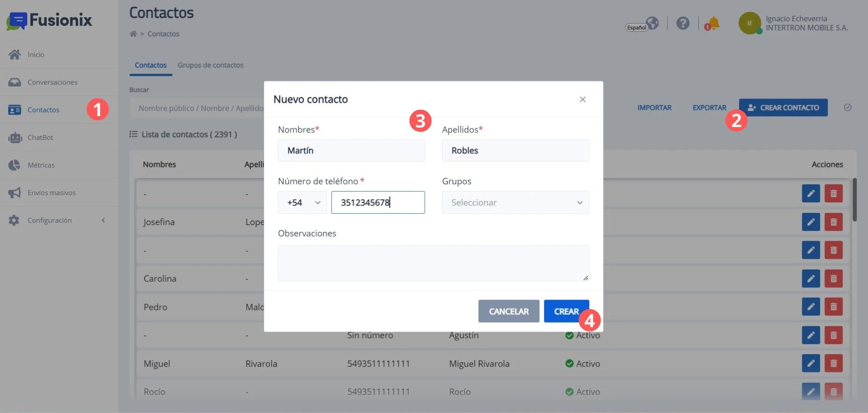The image size is (868, 413).
Task: Edit the Rocío contact row
Action: [810, 391]
